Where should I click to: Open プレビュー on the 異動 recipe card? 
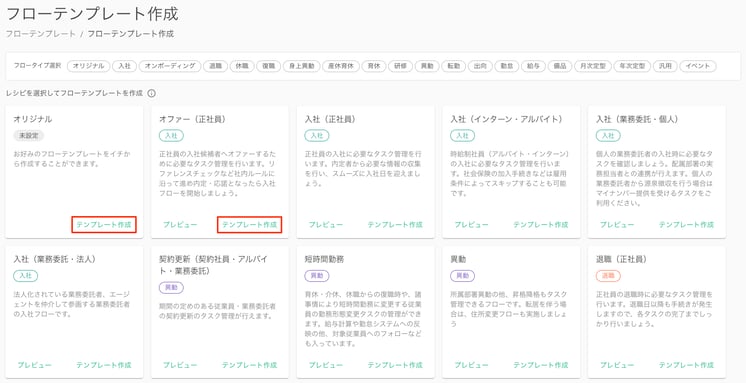(x=471, y=365)
